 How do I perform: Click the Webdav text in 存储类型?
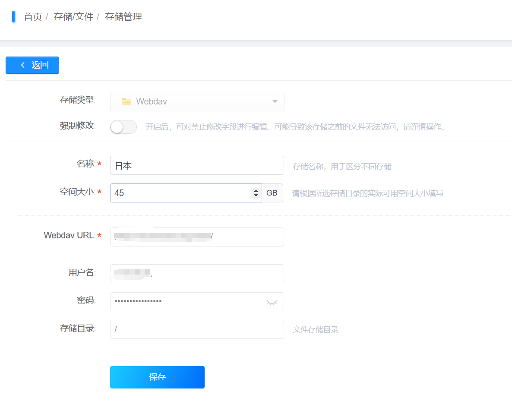pyautogui.click(x=152, y=102)
